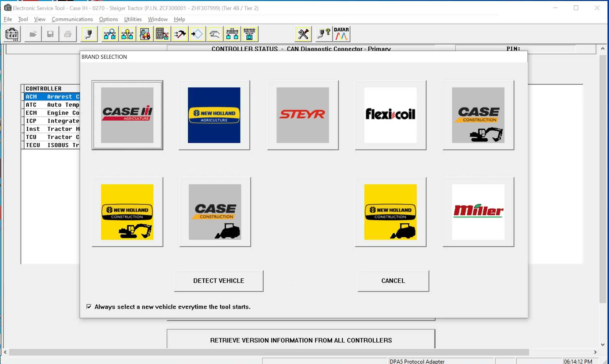Screen dimensions: 609x364
Task: Click the horizontal scrollbar thumb
Action: click(269, 352)
